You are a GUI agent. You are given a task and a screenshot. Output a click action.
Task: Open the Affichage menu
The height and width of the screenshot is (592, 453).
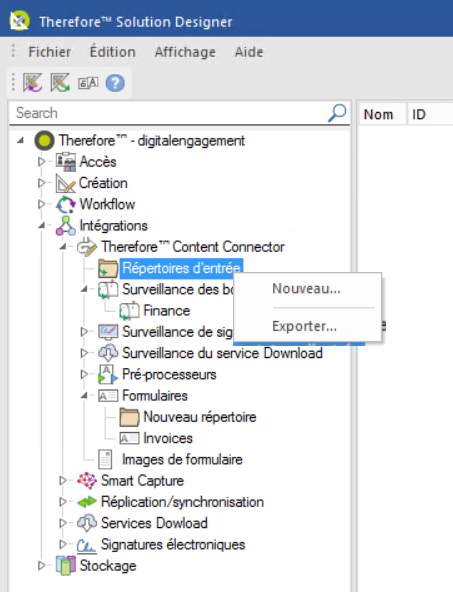185,52
